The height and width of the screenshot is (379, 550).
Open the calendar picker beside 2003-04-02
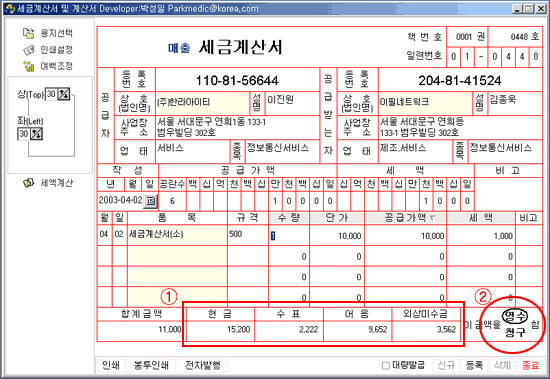151,201
